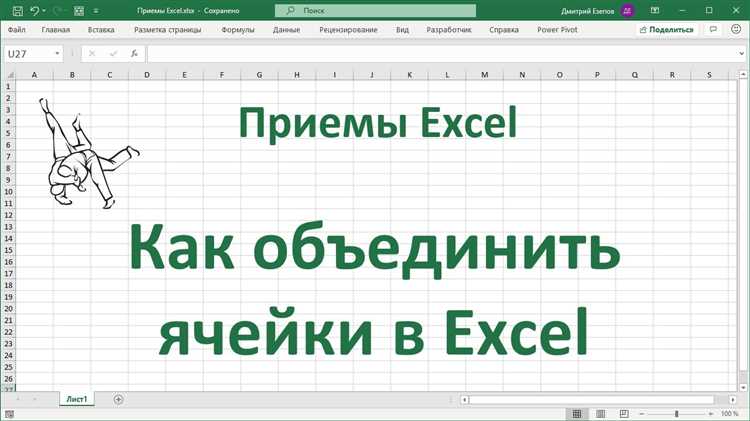
Task: Select the Лист1 sheet tab
Action: tap(77, 399)
